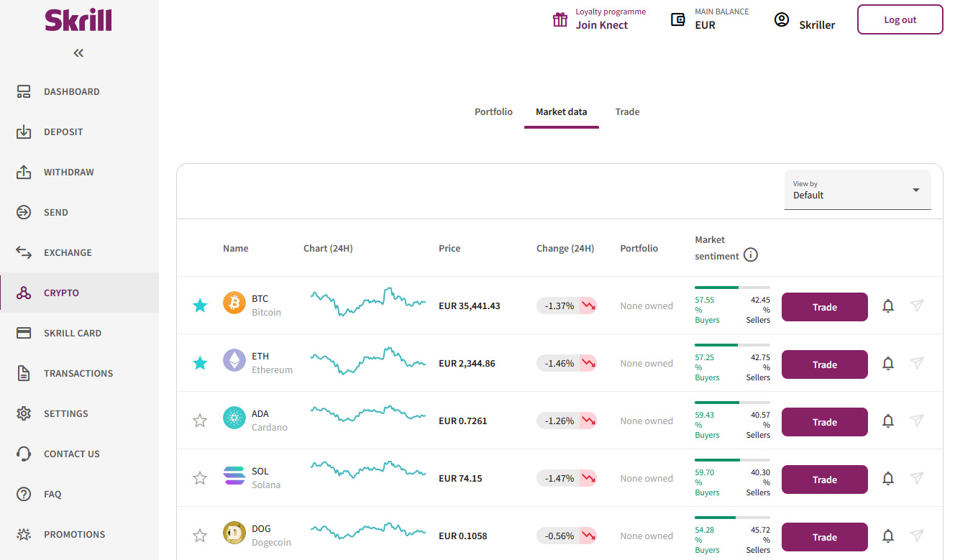The image size is (955, 560).
Task: Select the Market data tab
Action: (x=561, y=111)
